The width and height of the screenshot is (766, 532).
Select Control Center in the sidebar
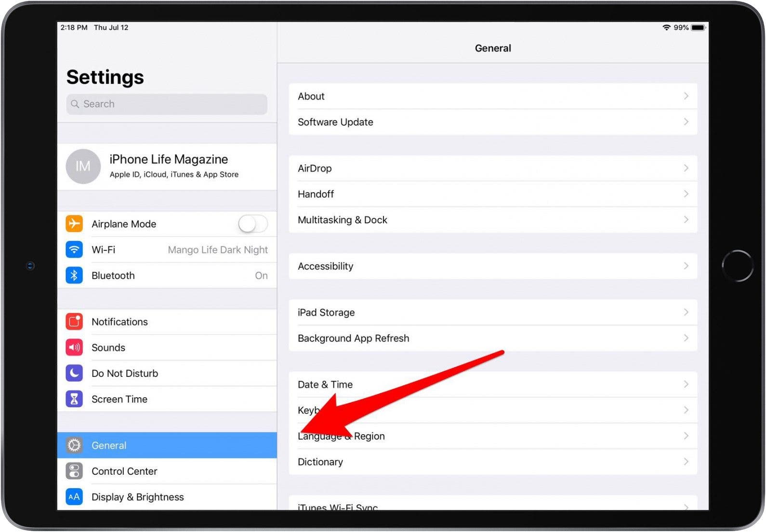point(167,471)
